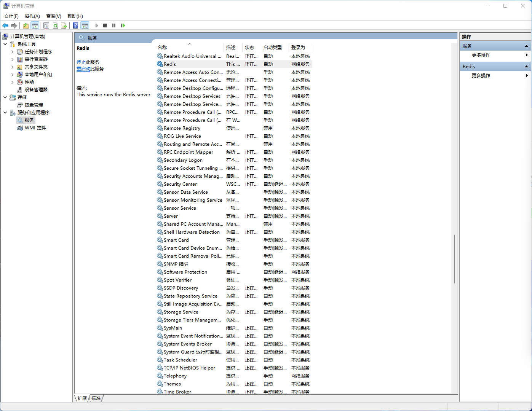Open the Properties toolbar icon

coord(46,25)
